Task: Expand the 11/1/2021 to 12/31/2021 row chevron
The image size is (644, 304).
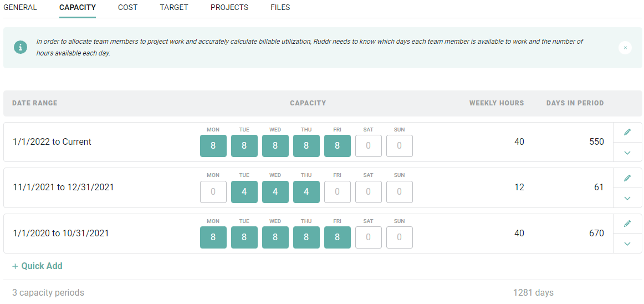Action: (627, 198)
